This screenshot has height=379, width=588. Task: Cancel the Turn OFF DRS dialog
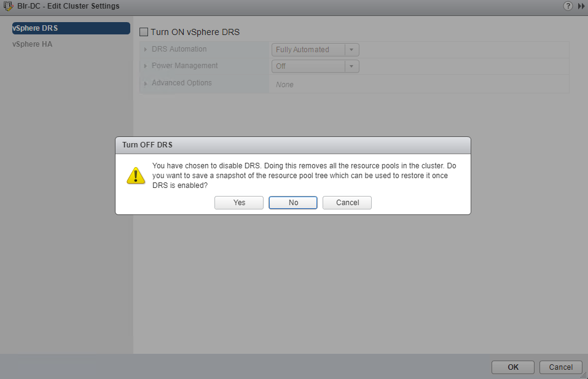click(347, 203)
